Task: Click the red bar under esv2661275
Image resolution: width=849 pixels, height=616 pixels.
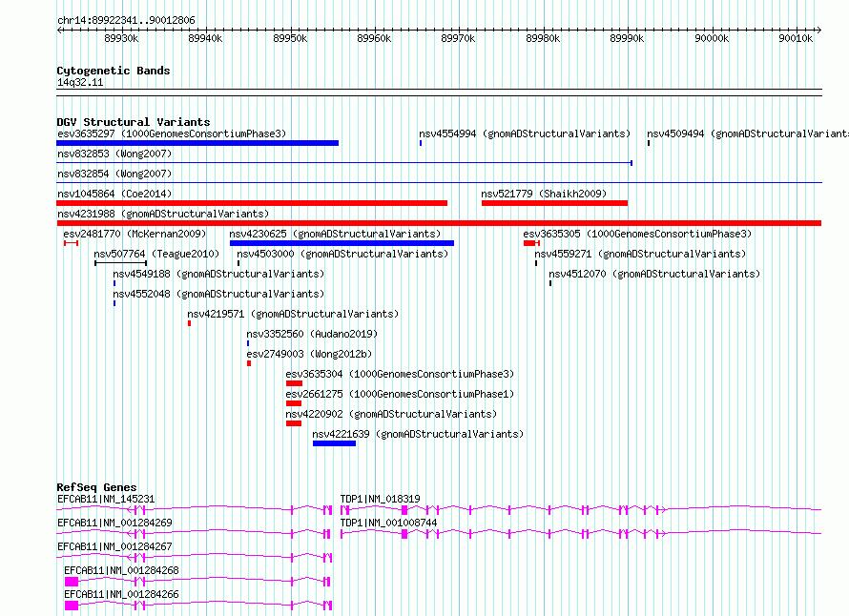Action: (294, 403)
